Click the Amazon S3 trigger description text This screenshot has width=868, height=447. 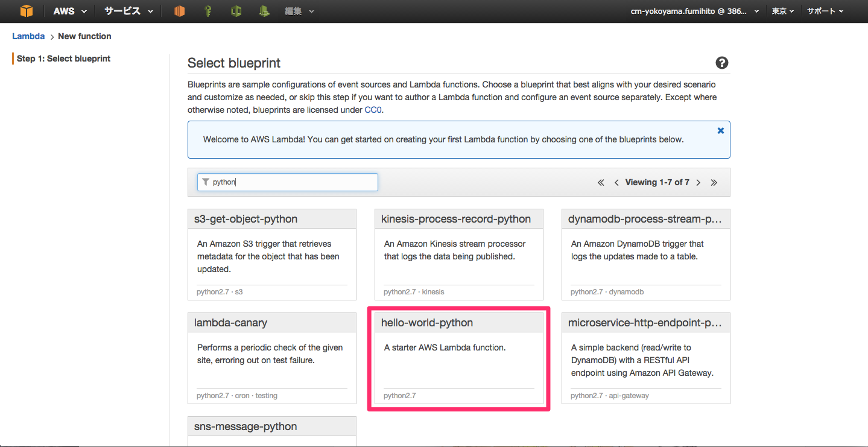[x=268, y=256]
